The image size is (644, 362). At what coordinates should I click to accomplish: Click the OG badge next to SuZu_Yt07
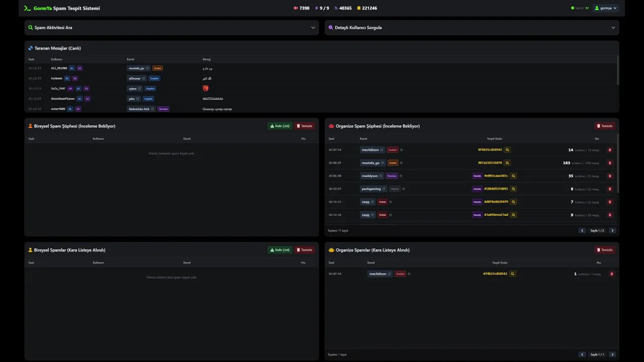tap(70, 88)
